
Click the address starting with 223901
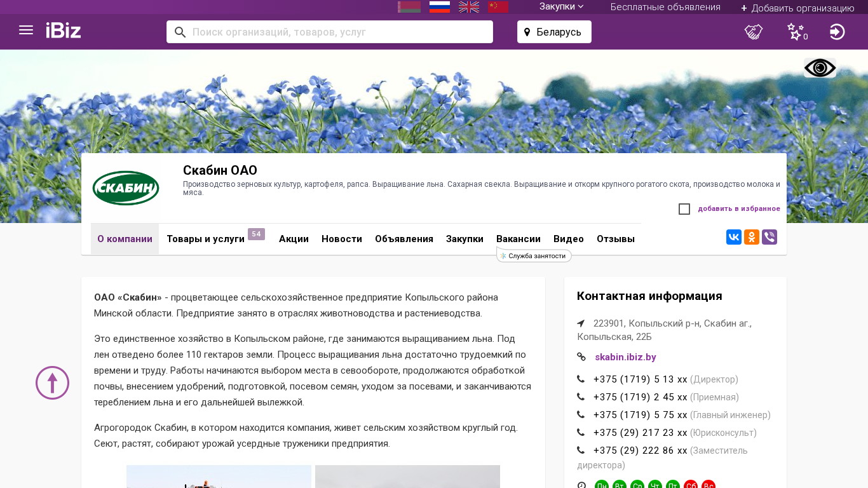(665, 330)
